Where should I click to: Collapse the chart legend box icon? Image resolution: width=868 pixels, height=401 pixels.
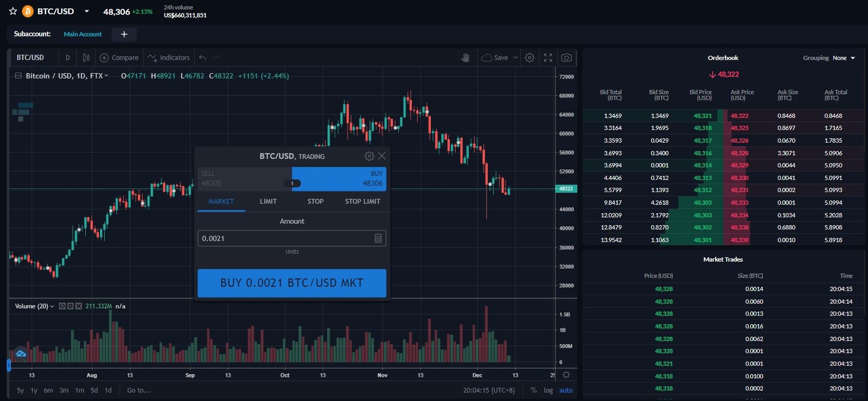pos(18,76)
